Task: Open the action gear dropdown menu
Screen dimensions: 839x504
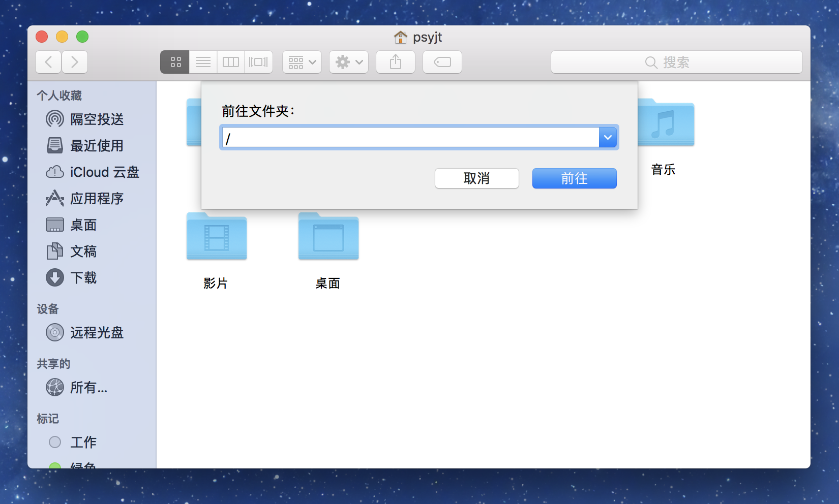Action: point(348,61)
